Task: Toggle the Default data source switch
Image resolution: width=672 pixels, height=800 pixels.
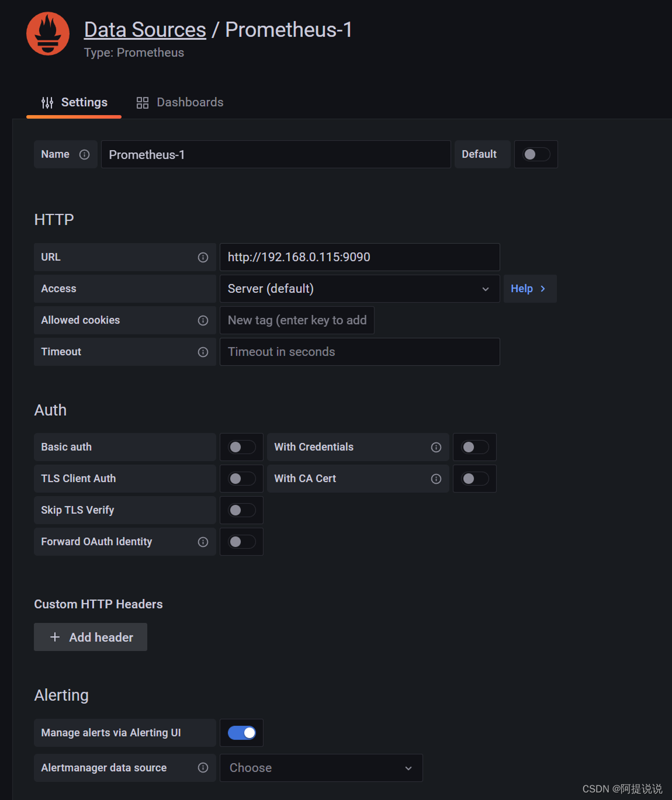Action: coord(536,154)
